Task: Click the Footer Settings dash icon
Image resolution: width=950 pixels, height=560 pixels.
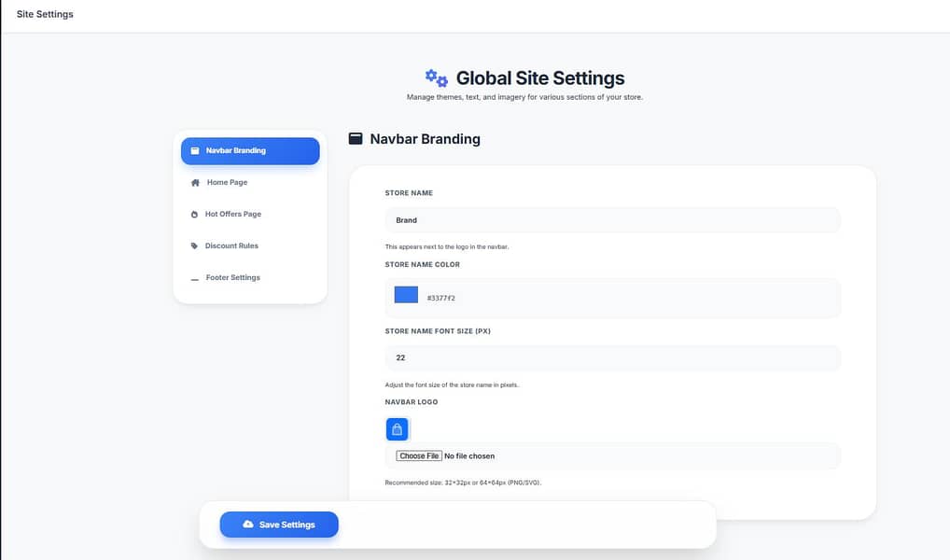Action: [194, 279]
